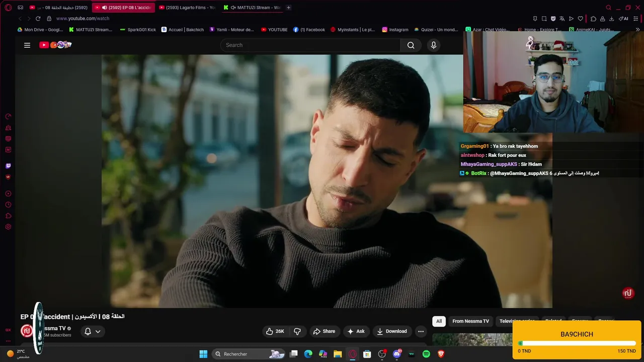Click the Download button

[x=391, y=331]
